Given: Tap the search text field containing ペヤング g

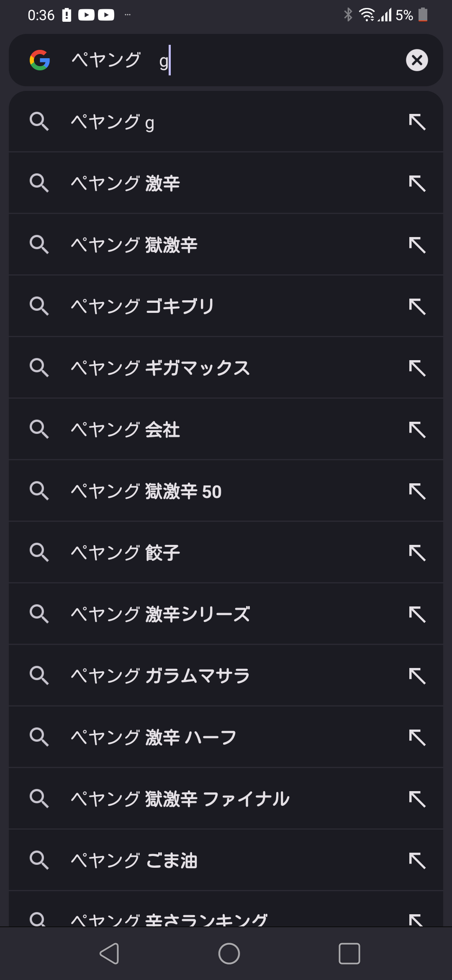Looking at the screenshot, I should (234, 60).
